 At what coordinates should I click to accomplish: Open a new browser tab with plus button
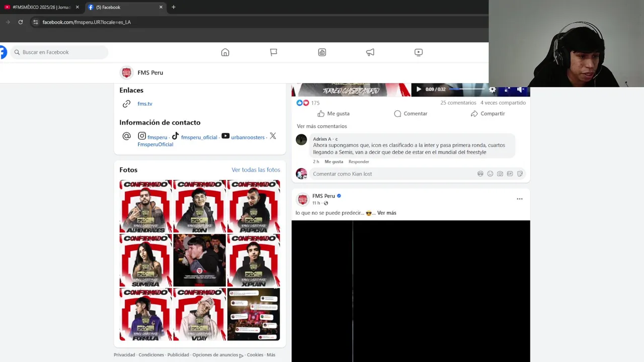(174, 7)
